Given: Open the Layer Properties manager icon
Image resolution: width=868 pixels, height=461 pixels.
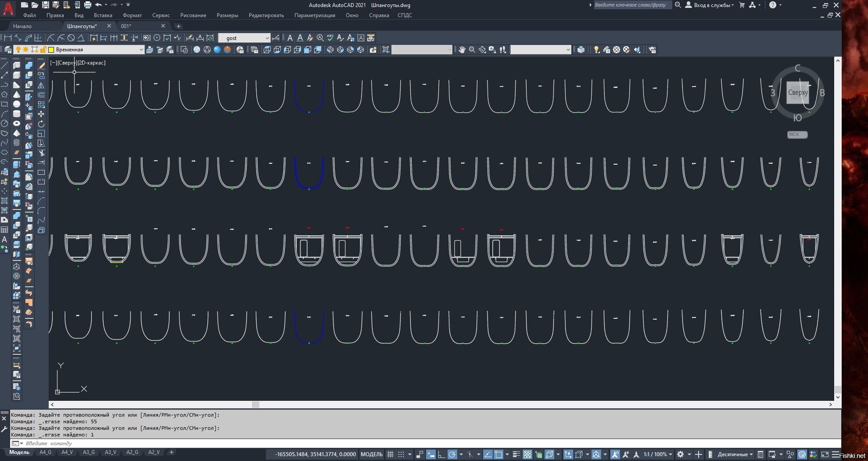Looking at the screenshot, I should [x=7, y=50].
